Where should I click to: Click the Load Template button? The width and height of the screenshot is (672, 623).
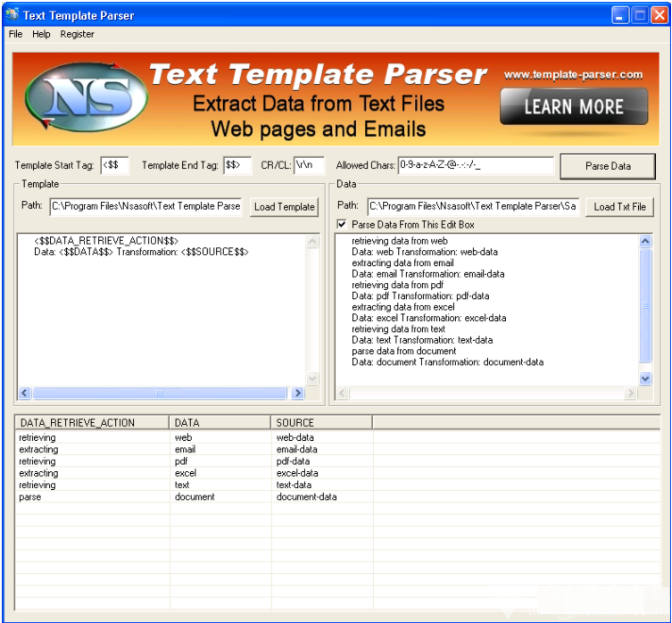pos(284,207)
